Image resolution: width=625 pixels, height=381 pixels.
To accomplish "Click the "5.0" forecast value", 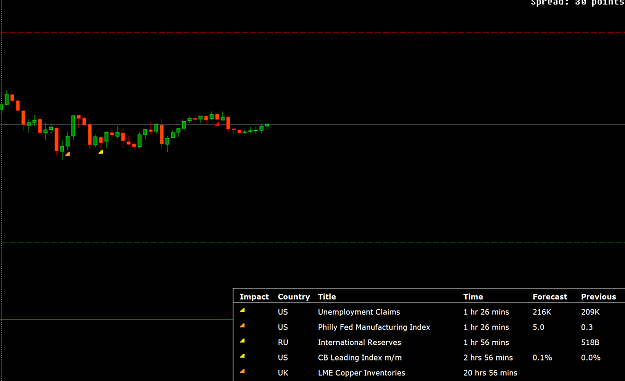I will click(538, 327).
